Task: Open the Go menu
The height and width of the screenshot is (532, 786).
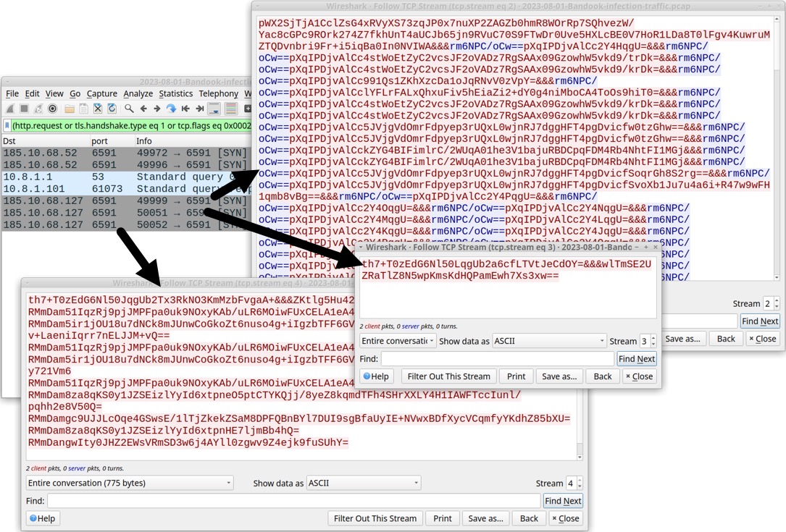Action: click(75, 93)
